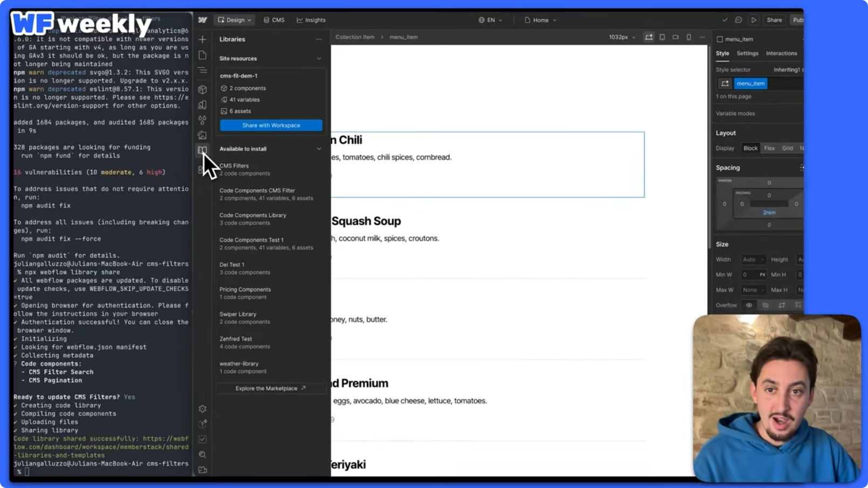Select the desktop base breakpoint icon
The image size is (868, 488).
[x=649, y=37]
